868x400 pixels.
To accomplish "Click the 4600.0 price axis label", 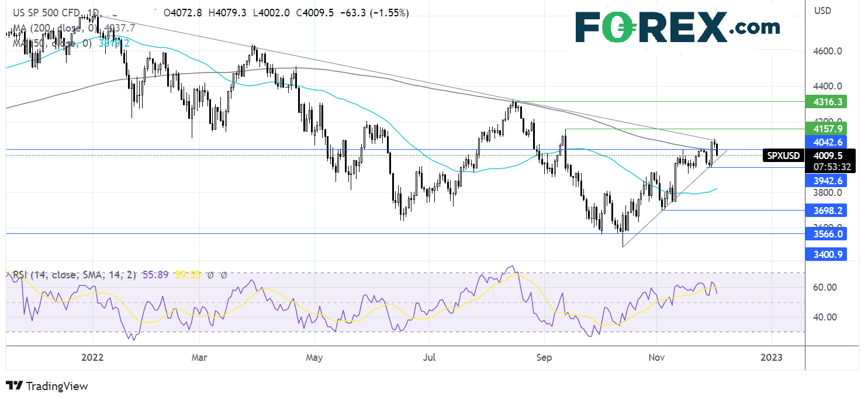I will (x=826, y=51).
